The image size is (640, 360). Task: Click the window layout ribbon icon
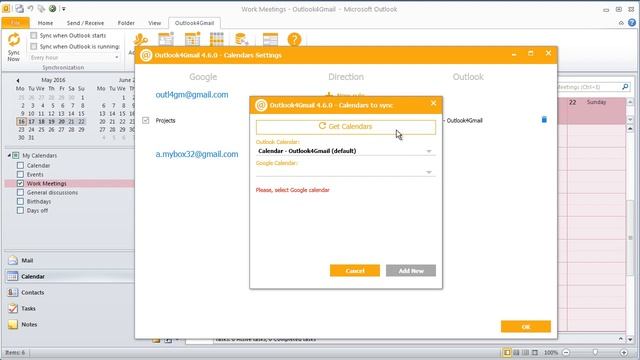pos(270,40)
